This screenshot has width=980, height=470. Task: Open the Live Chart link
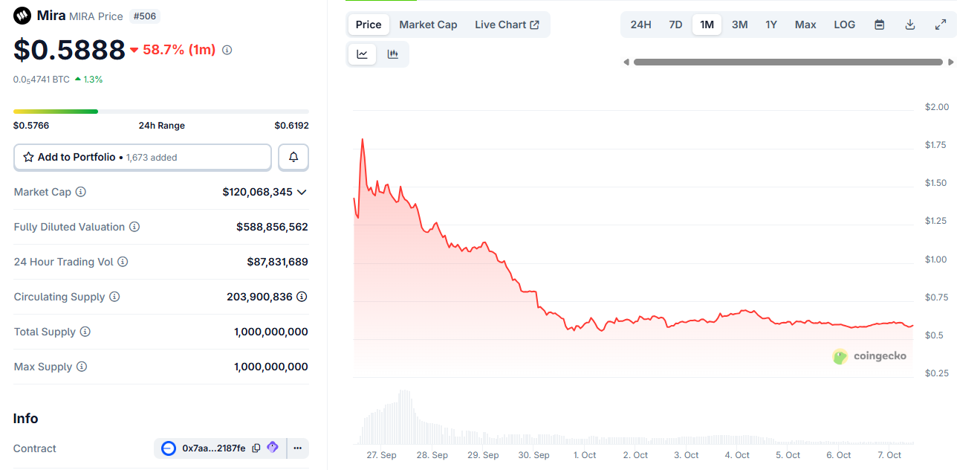507,25
